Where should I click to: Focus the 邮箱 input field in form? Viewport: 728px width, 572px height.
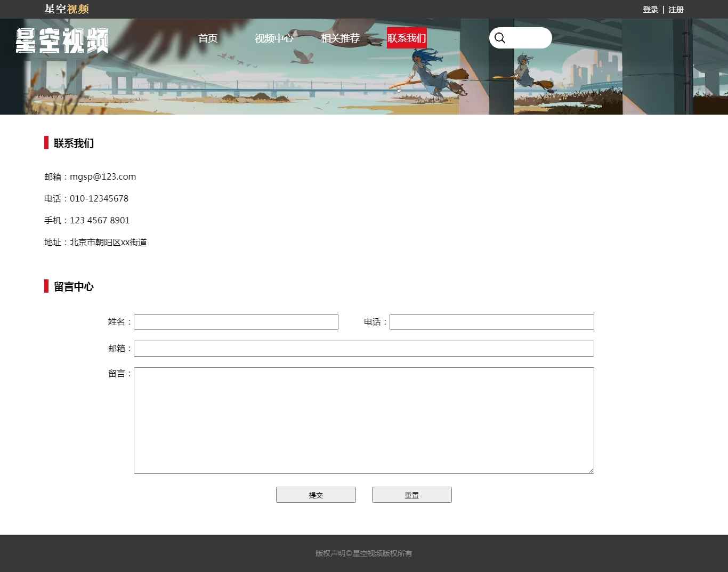click(363, 349)
